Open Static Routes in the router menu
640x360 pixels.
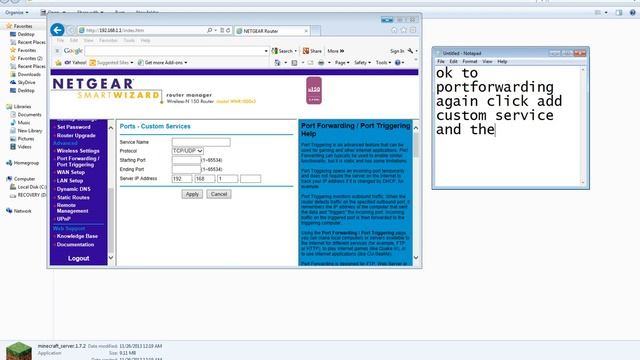(x=73, y=197)
